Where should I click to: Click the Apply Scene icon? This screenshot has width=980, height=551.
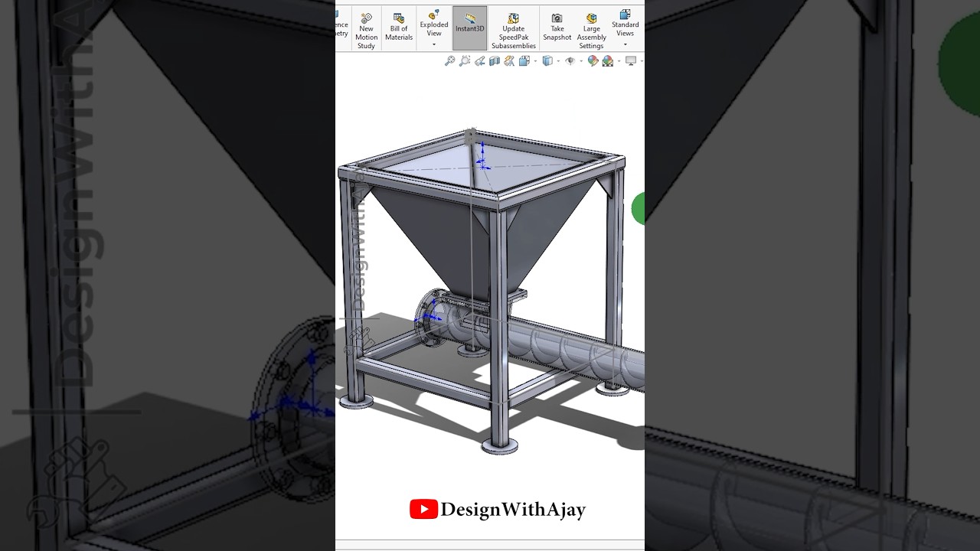pyautogui.click(x=608, y=61)
